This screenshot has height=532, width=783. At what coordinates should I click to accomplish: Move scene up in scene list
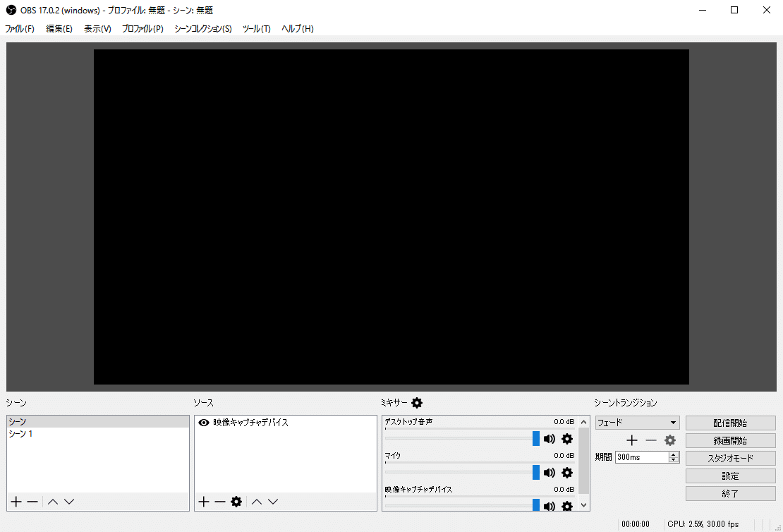point(53,502)
